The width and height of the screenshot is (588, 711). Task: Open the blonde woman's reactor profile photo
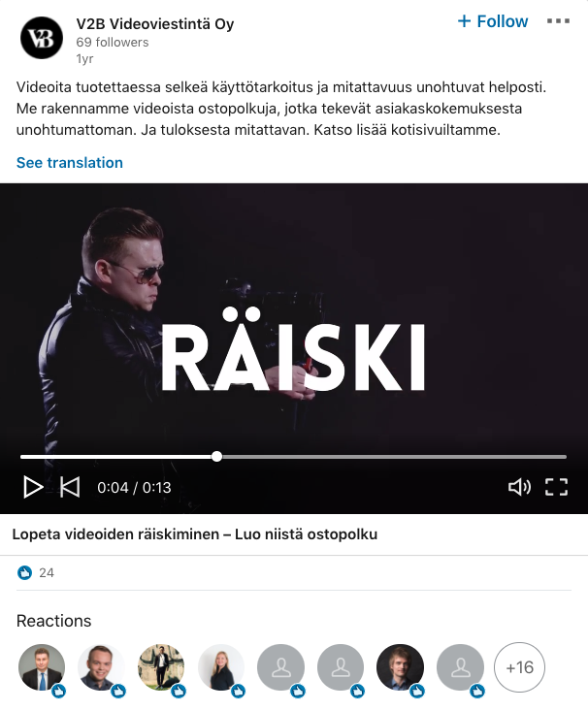click(x=221, y=667)
